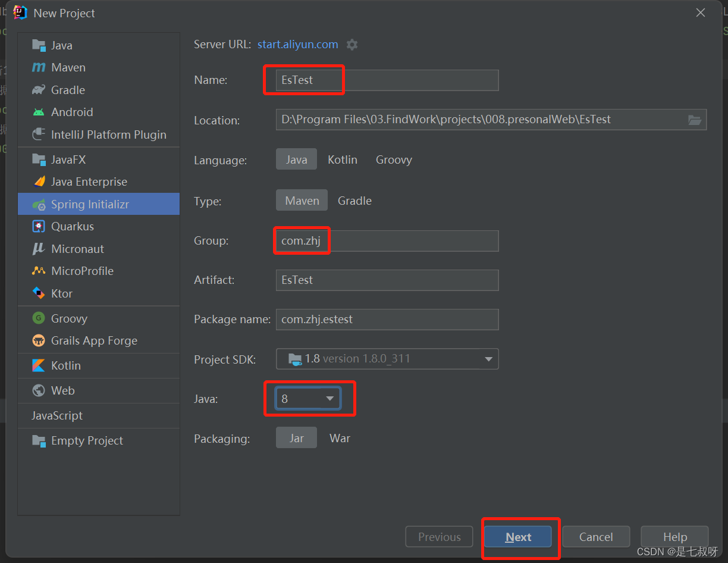728x563 pixels.
Task: Click the Help button
Action: coord(675,537)
